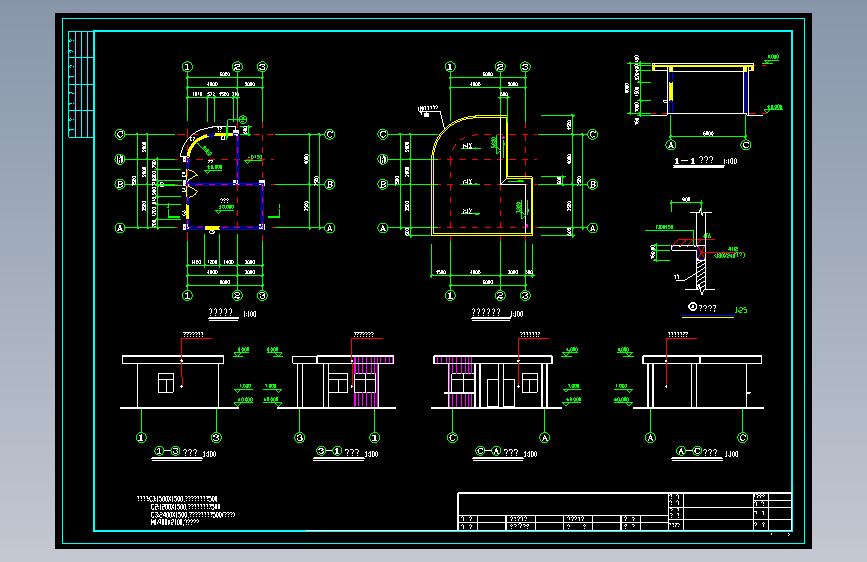Click the title under the roof plan drawing
This screenshot has height=562, width=867.
(486, 313)
